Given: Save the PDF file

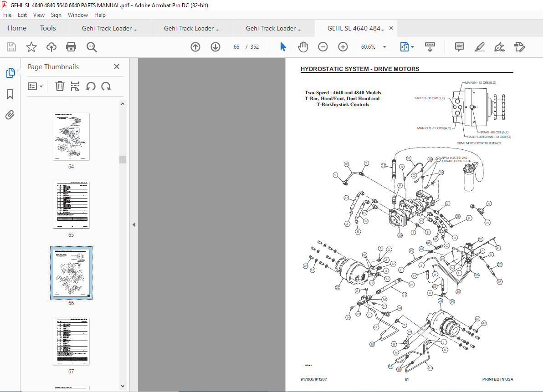Looking at the screenshot, I should [x=11, y=46].
